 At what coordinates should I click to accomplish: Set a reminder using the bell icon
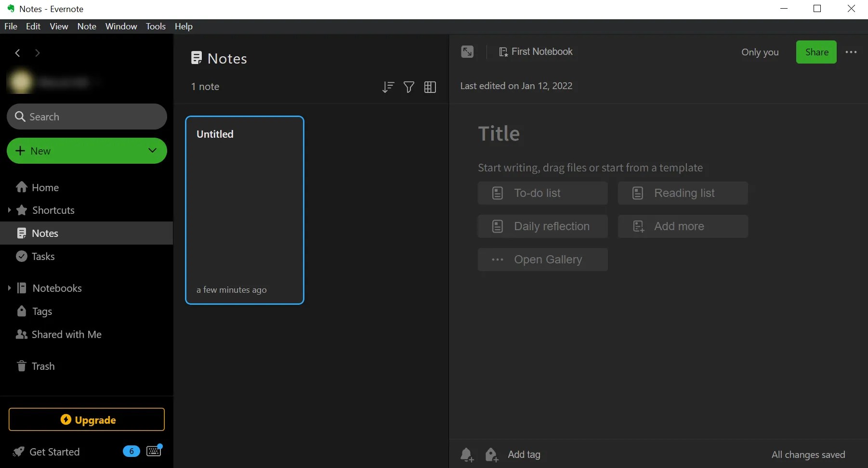(x=466, y=455)
